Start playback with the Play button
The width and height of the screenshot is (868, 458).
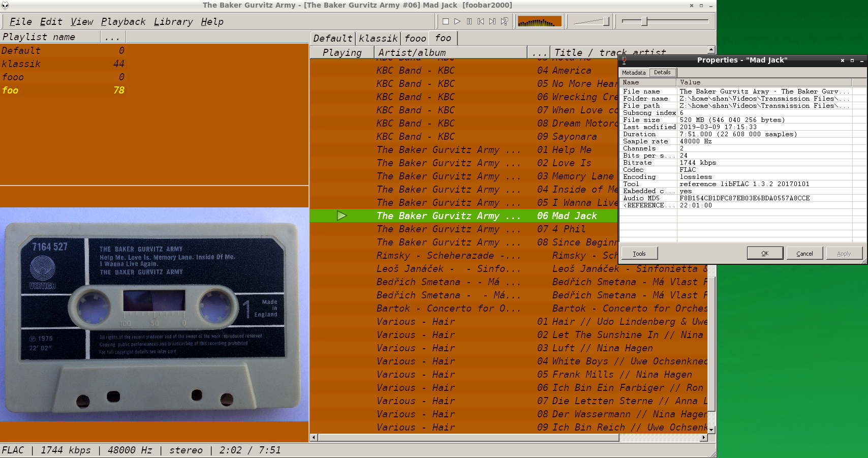coord(457,21)
